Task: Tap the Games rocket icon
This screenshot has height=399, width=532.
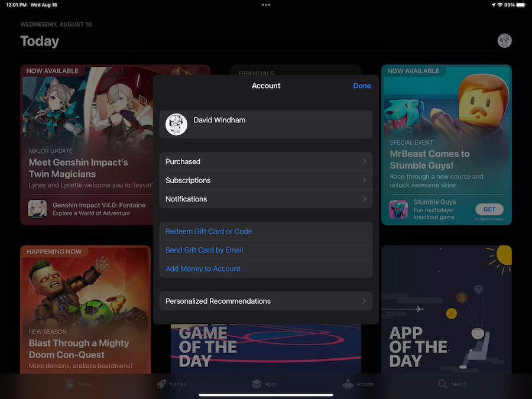Action: pyautogui.click(x=161, y=384)
